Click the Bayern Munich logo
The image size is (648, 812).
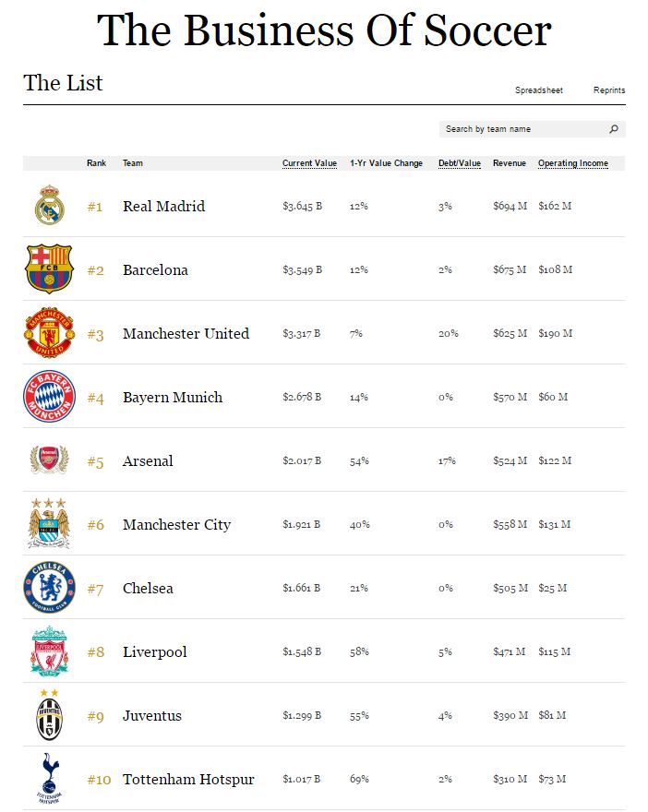tap(49, 397)
